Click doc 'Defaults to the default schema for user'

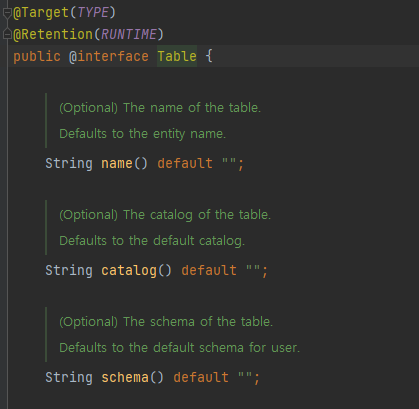[x=179, y=348]
